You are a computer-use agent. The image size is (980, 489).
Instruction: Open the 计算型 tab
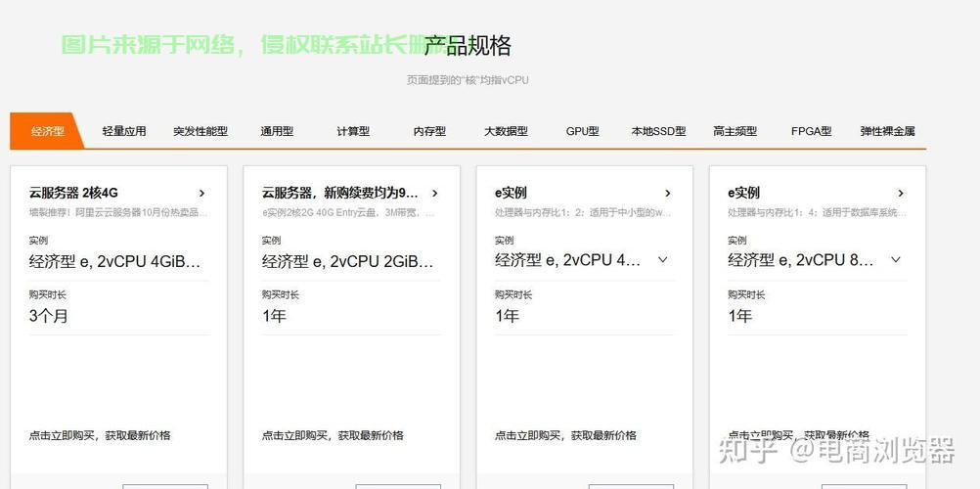pos(353,131)
